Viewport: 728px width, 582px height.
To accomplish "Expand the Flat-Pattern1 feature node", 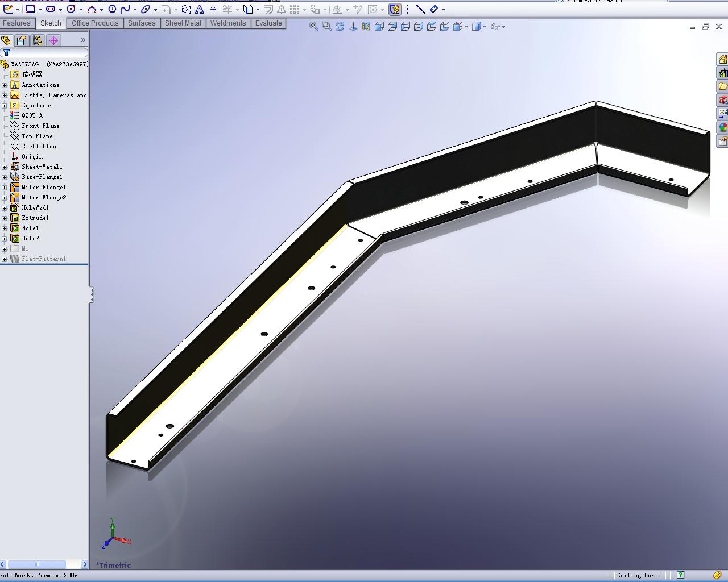I will tap(5, 259).
